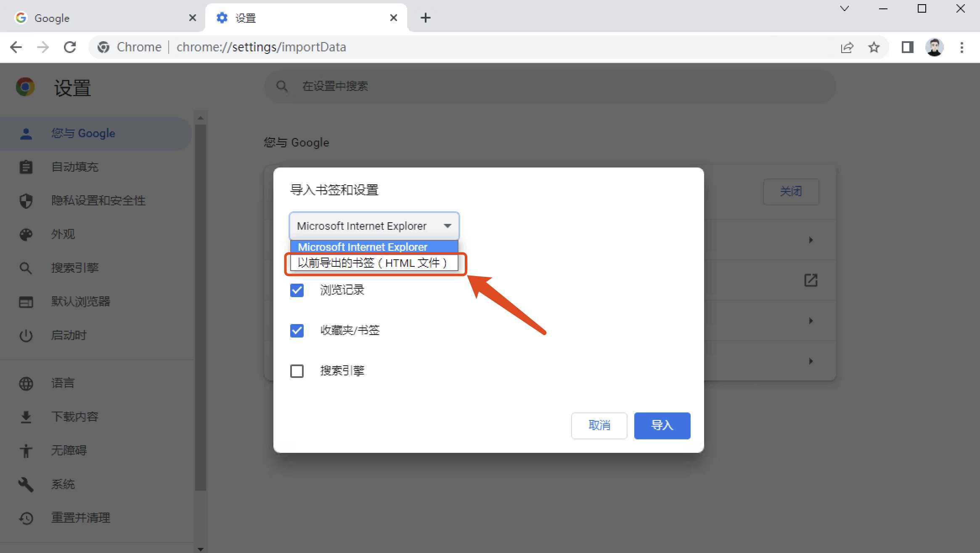This screenshot has height=553, width=980.
Task: Click the download icon for 下载内容
Action: (26, 417)
